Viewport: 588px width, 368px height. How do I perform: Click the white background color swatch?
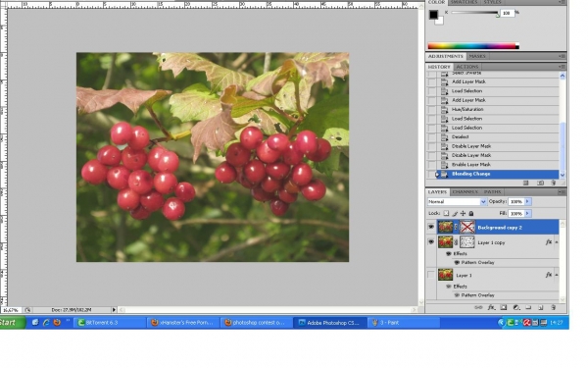[x=439, y=21]
